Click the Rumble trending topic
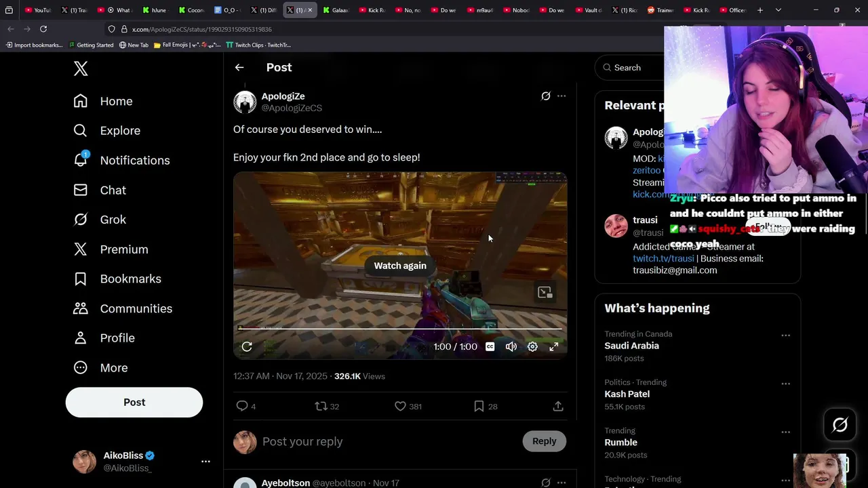This screenshot has height=488, width=868. click(x=620, y=443)
